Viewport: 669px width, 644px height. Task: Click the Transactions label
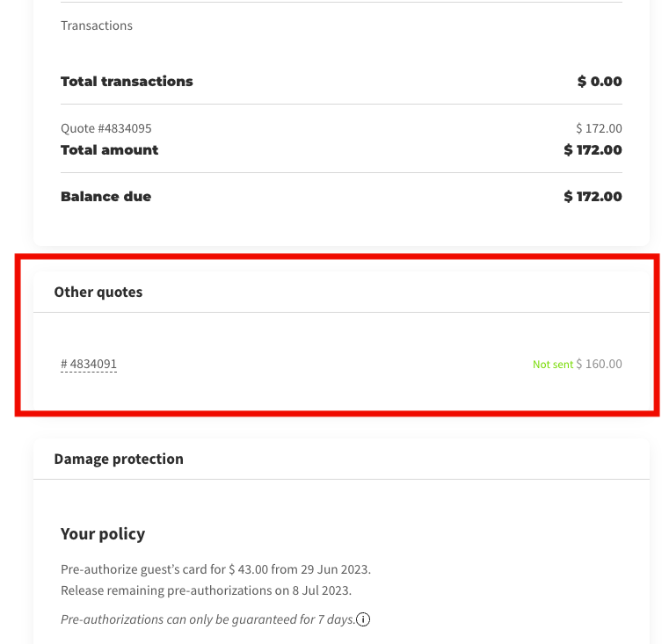97,25
